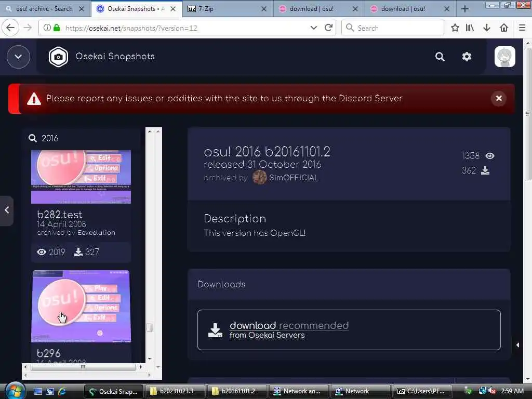Open Eeveelution's archiver profile link
This screenshot has height=399, width=532.
point(96,233)
